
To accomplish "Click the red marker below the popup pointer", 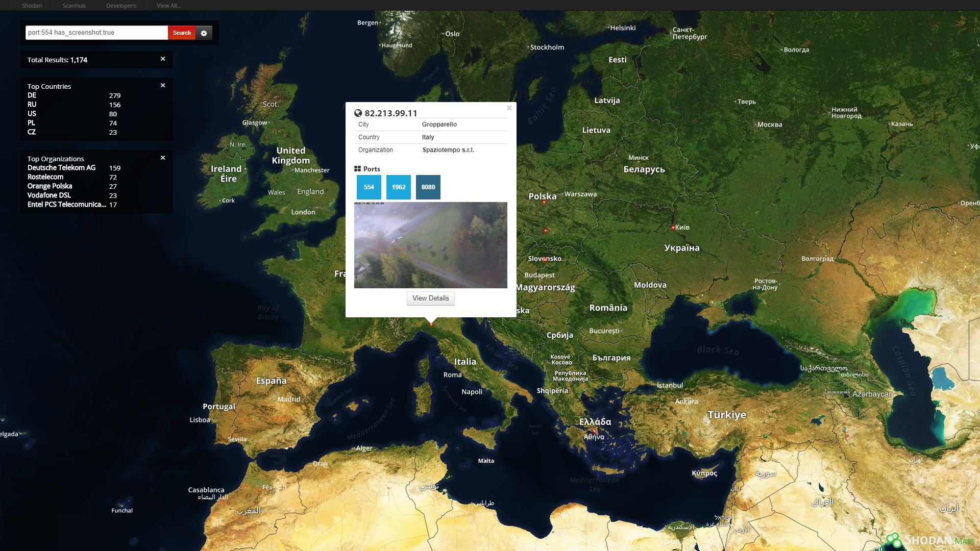I will pyautogui.click(x=431, y=324).
